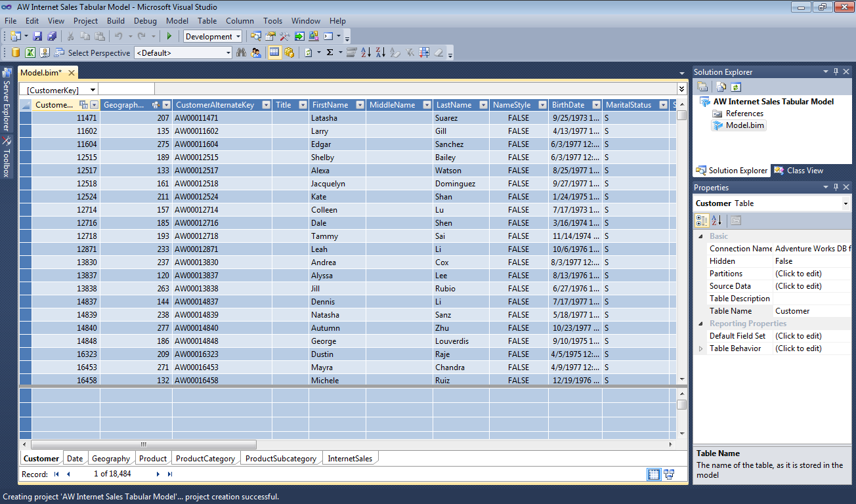Click the binoculars Find icon
This screenshot has width=856, height=504.
point(241,52)
